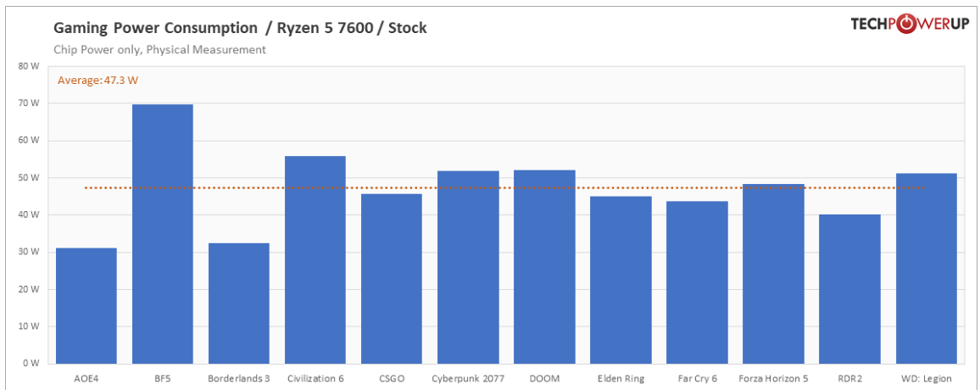The image size is (980, 390).
Task: Click the AOE4 bar
Action: click(86, 305)
